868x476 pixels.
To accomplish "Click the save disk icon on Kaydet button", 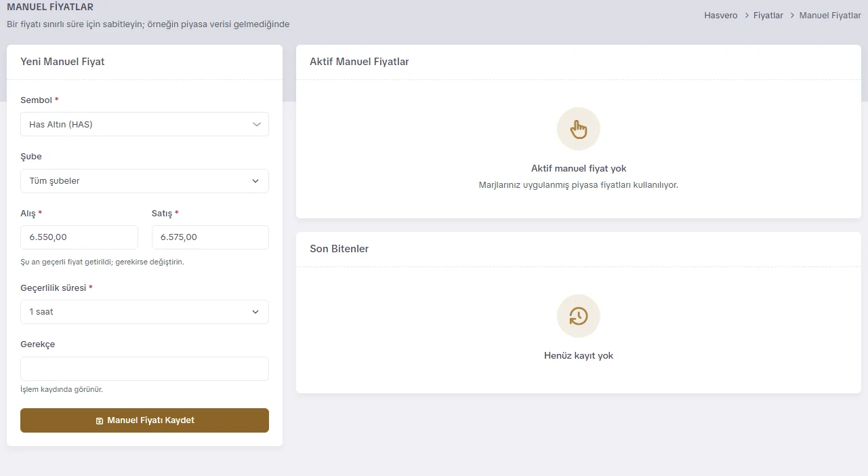I will pyautogui.click(x=100, y=420).
